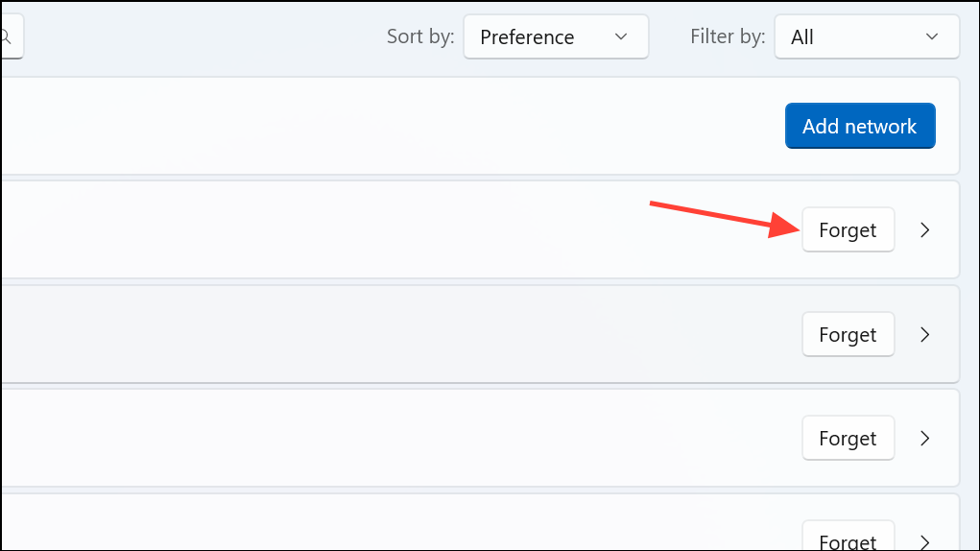Select the first known network row
This screenshot has width=980, height=551.
[480, 229]
